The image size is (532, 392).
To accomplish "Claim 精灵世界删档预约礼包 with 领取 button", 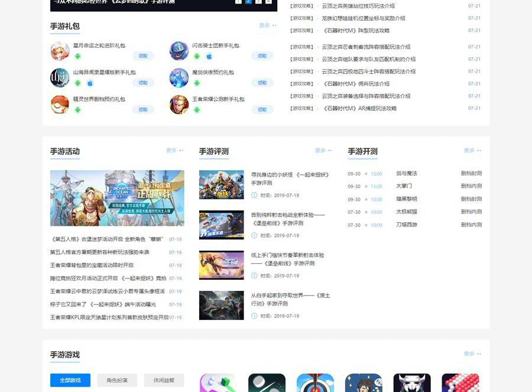I will click(143, 109).
